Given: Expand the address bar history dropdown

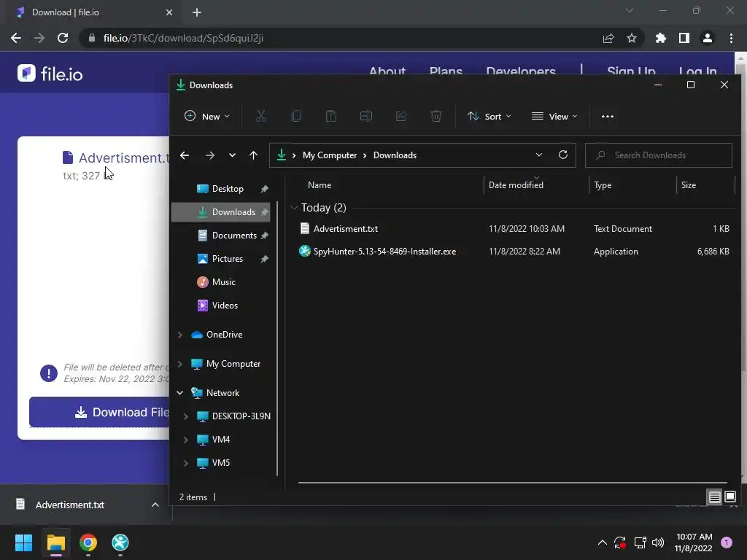Looking at the screenshot, I should 539,155.
